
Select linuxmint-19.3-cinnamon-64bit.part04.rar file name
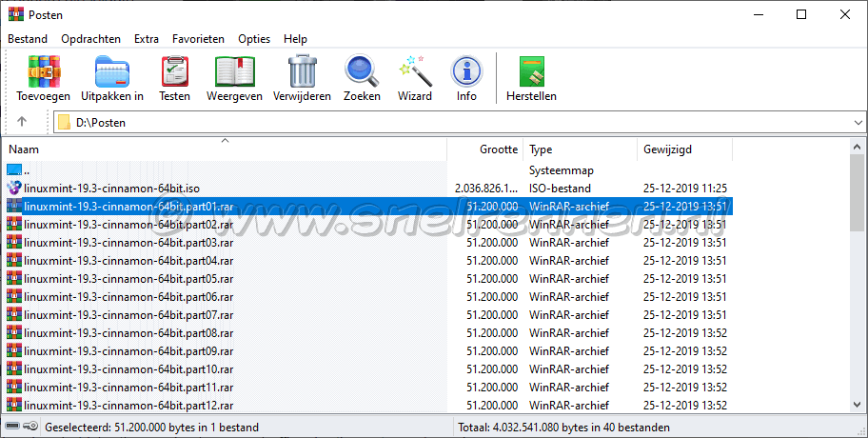[128, 261]
